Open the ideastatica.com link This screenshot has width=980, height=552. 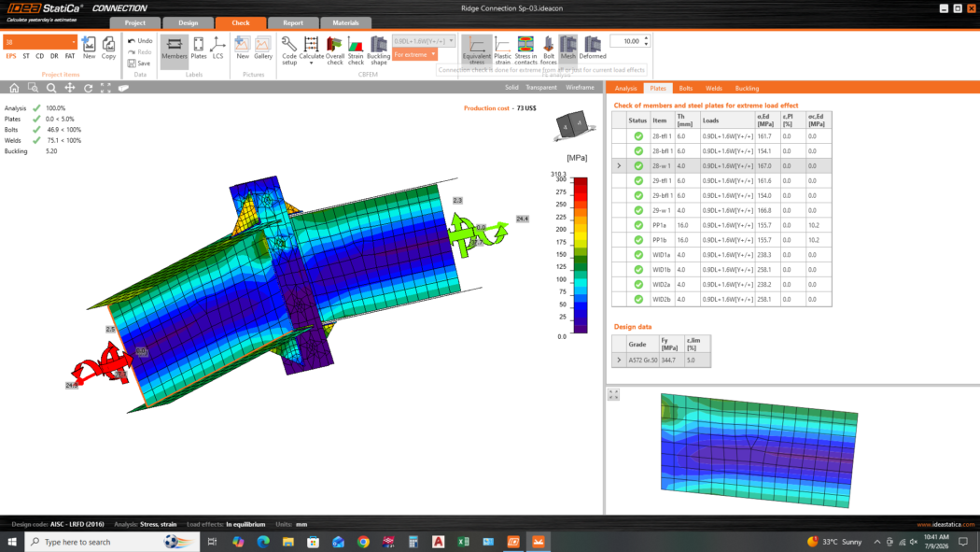click(945, 525)
